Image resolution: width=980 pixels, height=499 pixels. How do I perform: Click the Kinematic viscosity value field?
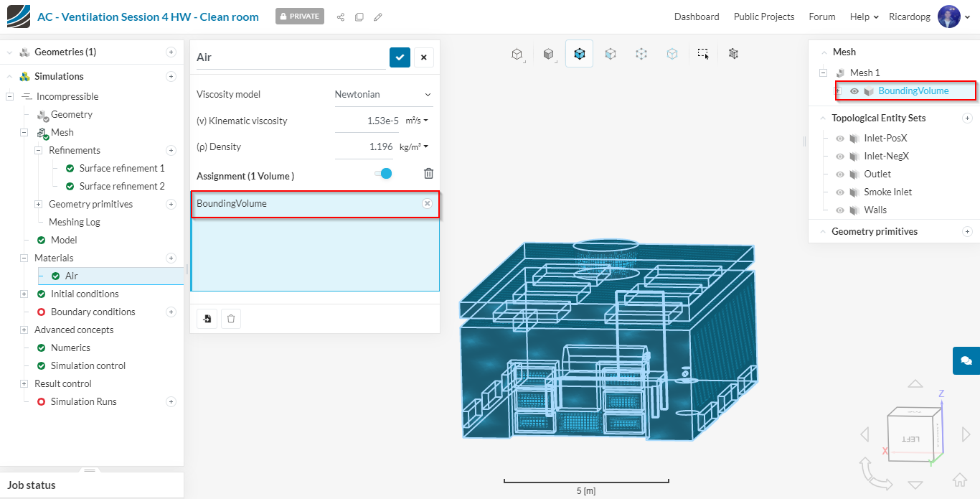367,121
